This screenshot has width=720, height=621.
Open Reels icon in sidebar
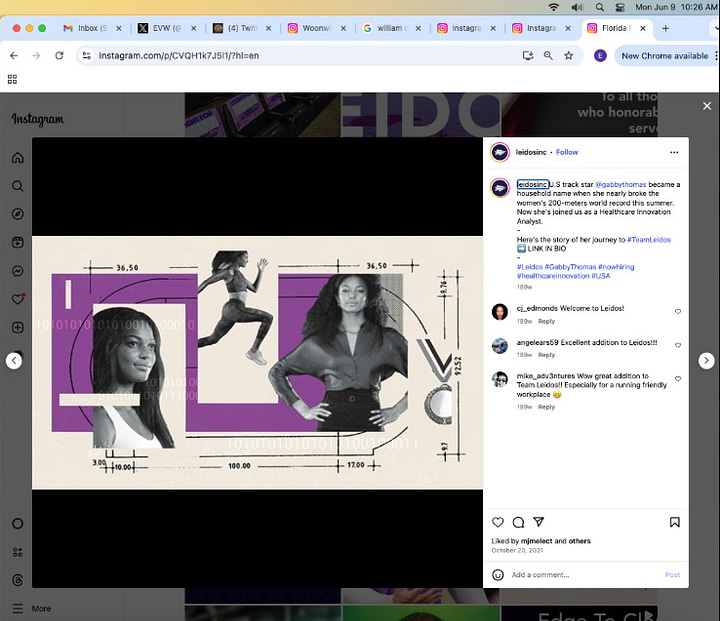point(17,243)
